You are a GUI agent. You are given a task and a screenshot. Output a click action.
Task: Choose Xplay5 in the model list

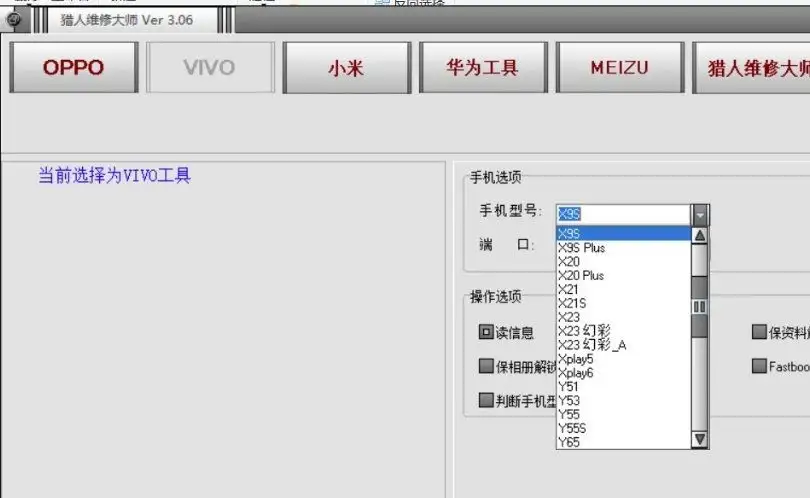tap(623, 359)
